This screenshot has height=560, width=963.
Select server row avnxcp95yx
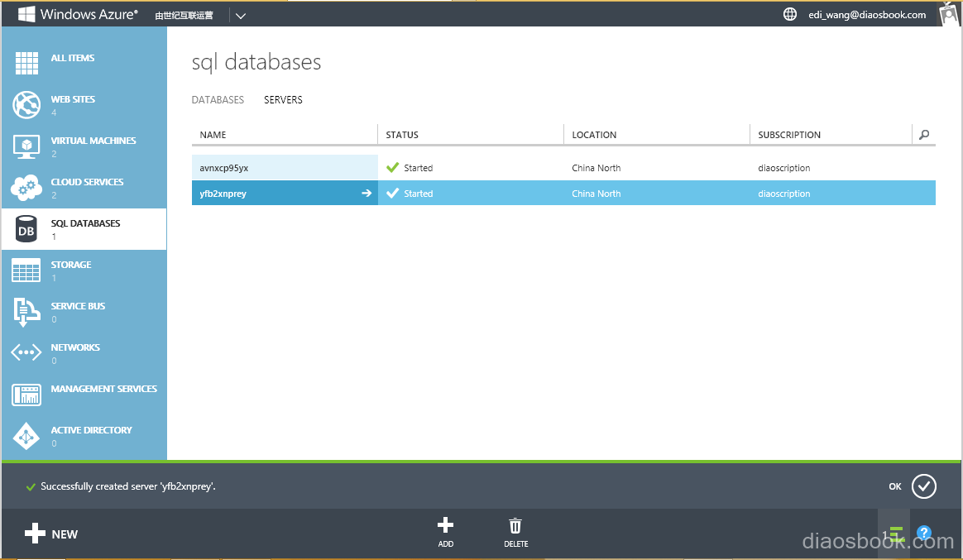tap(224, 168)
